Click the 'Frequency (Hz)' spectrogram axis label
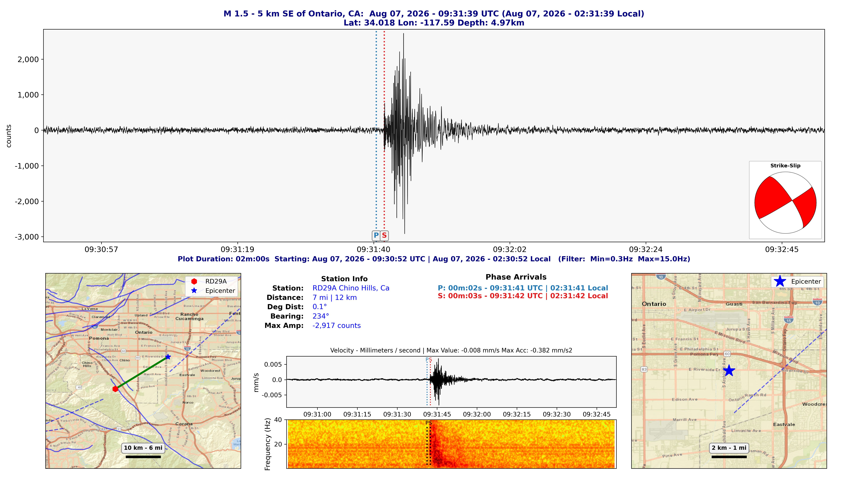 268,444
